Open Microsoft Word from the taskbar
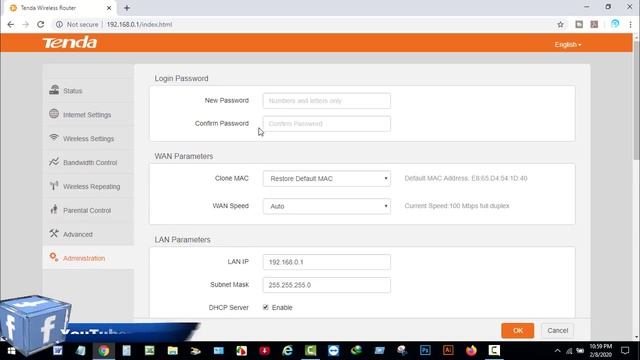The width and height of the screenshot is (640, 360). 58,351
